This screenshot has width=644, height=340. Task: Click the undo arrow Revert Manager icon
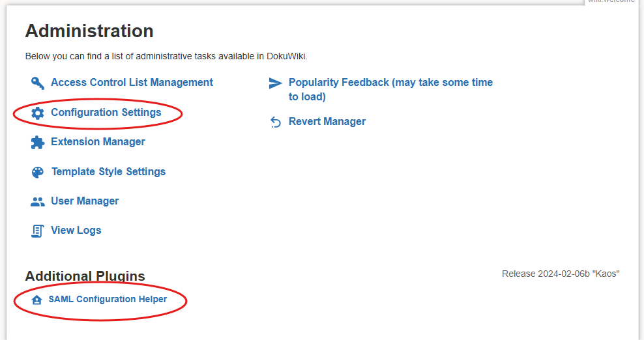(275, 122)
